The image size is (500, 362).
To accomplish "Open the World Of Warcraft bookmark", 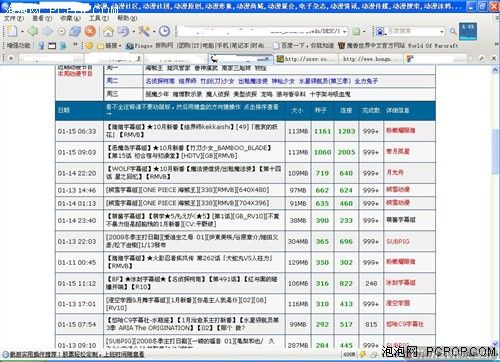I will click(398, 46).
